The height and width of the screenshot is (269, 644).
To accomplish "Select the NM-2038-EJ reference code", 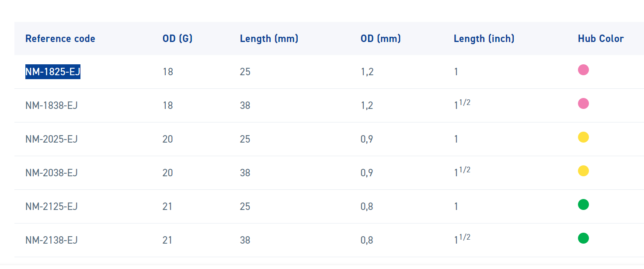I will click(x=52, y=173).
